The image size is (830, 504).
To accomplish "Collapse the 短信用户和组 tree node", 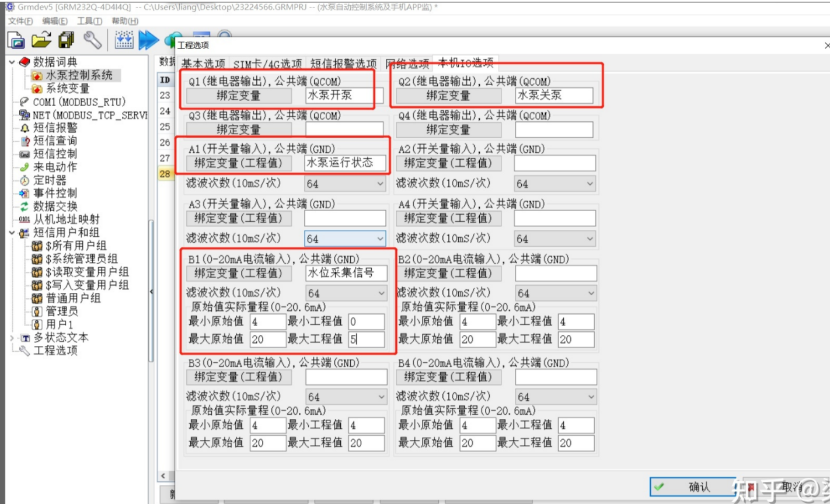I will click(x=12, y=233).
